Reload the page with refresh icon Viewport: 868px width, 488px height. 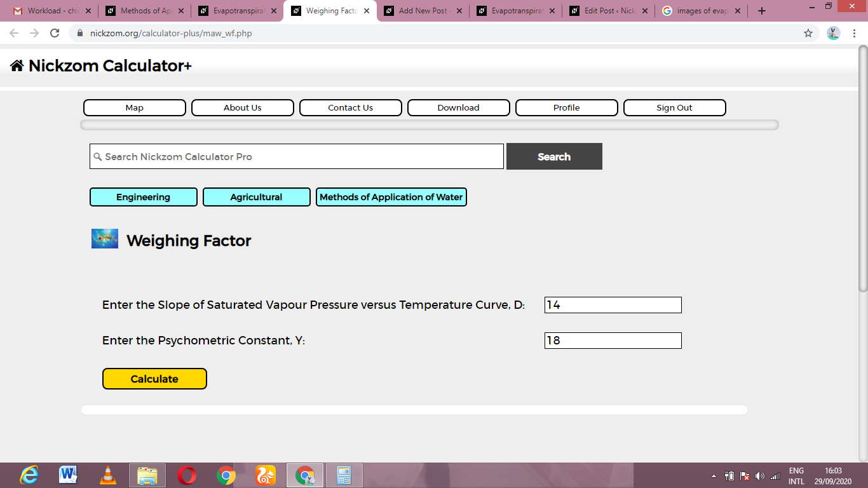point(55,33)
